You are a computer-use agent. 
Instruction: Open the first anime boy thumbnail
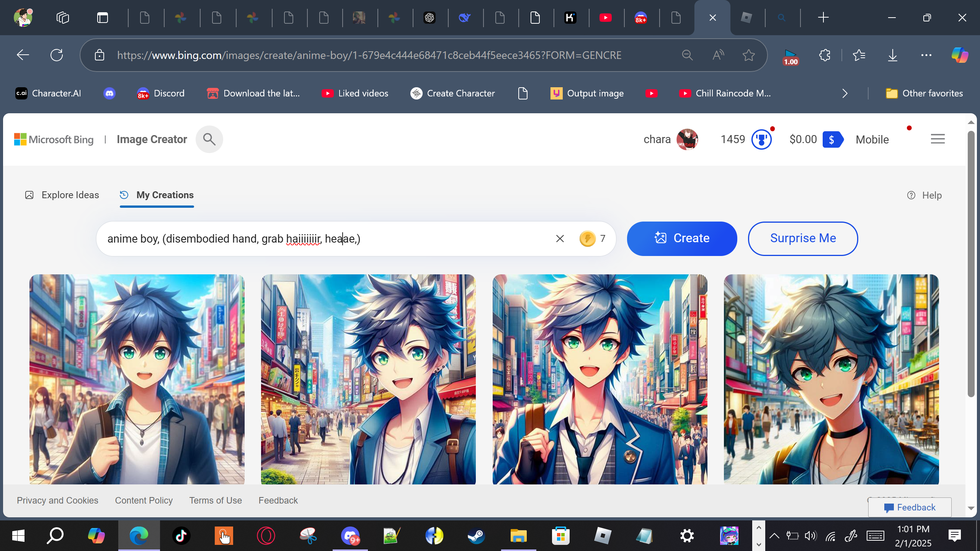pyautogui.click(x=137, y=379)
